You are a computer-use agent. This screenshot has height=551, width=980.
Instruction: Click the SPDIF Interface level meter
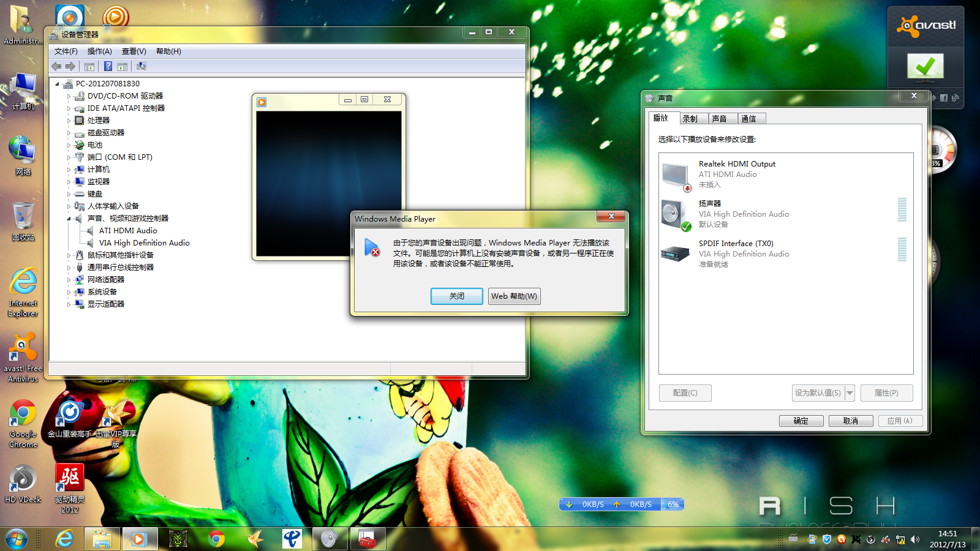[902, 250]
